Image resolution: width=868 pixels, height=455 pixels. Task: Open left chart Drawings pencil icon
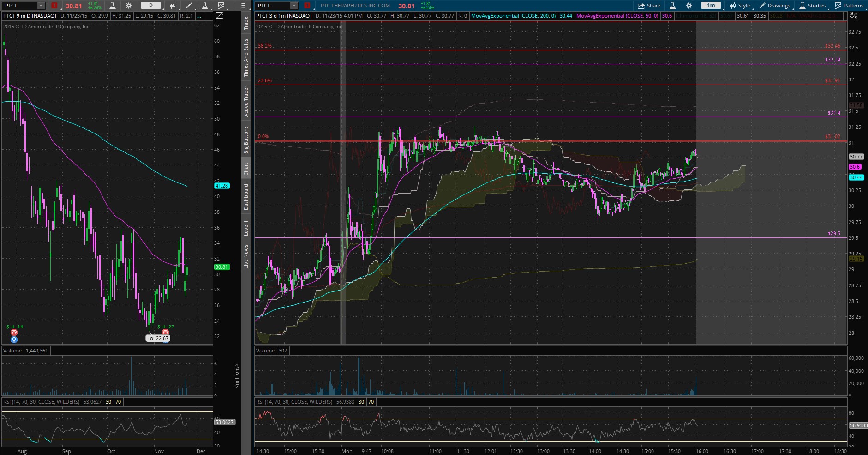(189, 6)
